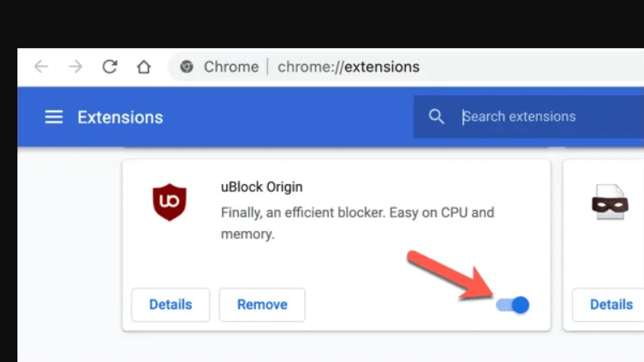Reload the extensions page
The image size is (644, 362).
point(110,67)
